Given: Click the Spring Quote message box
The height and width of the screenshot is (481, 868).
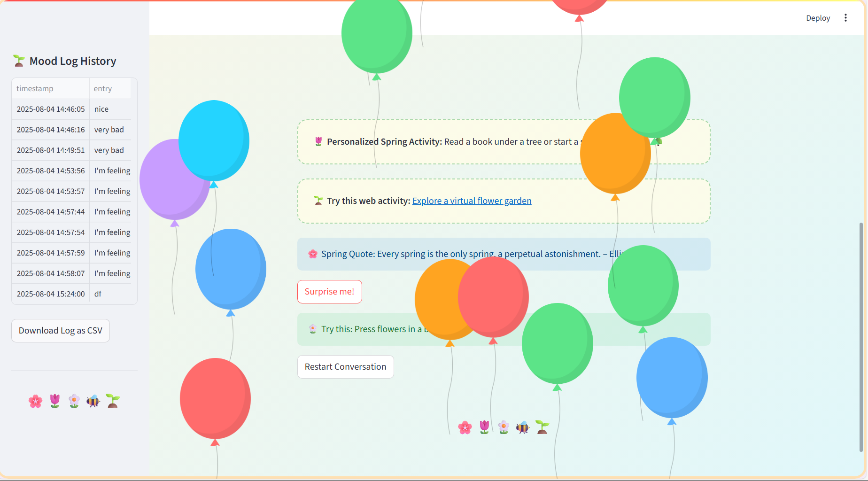Looking at the screenshot, I should click(504, 254).
